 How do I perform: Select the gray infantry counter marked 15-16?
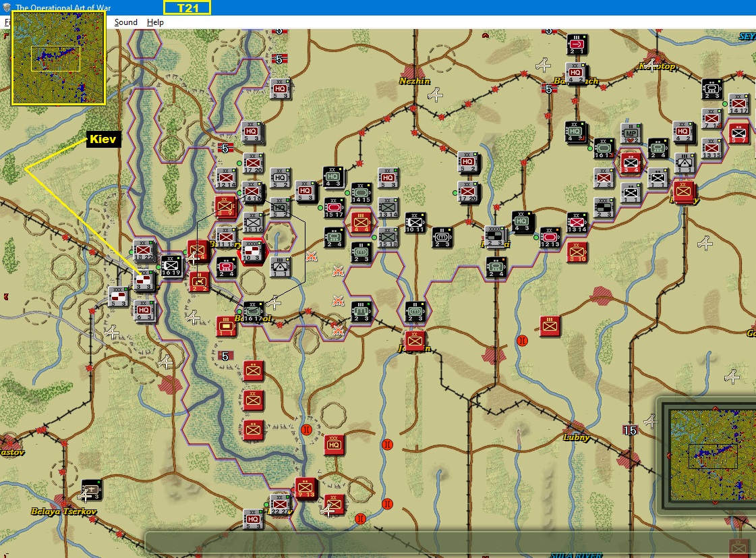coord(253,223)
